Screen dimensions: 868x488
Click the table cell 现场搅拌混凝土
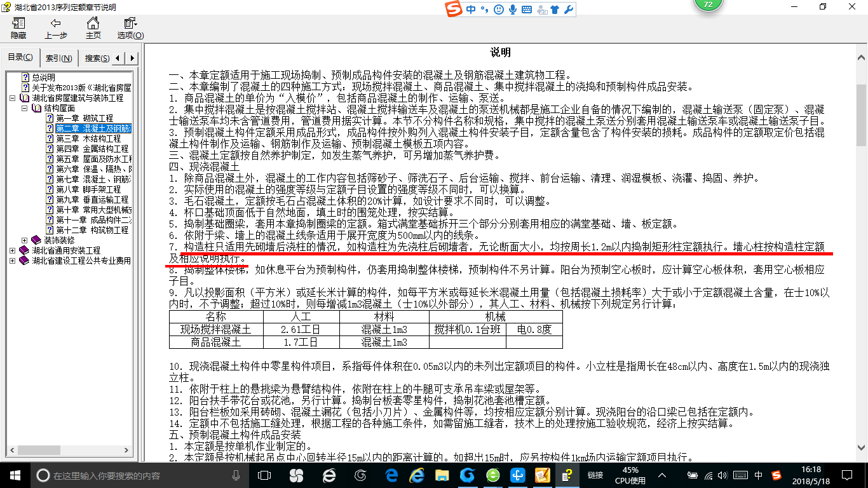(x=215, y=329)
